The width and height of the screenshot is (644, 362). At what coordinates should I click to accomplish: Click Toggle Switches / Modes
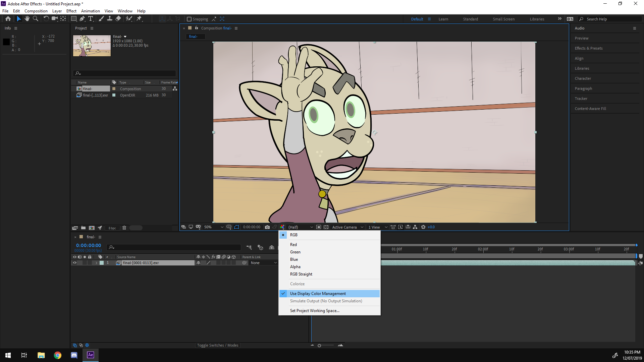pyautogui.click(x=218, y=345)
